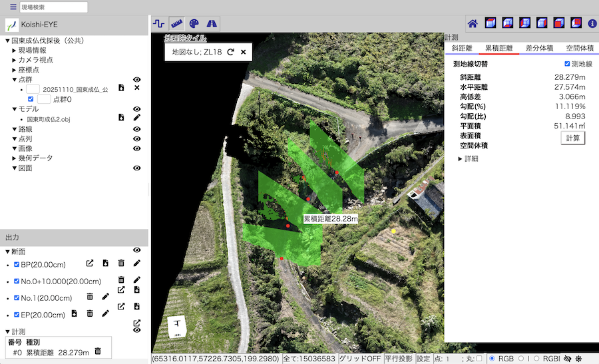
Task: Switch to the 斜距離 tab
Action: pos(461,48)
